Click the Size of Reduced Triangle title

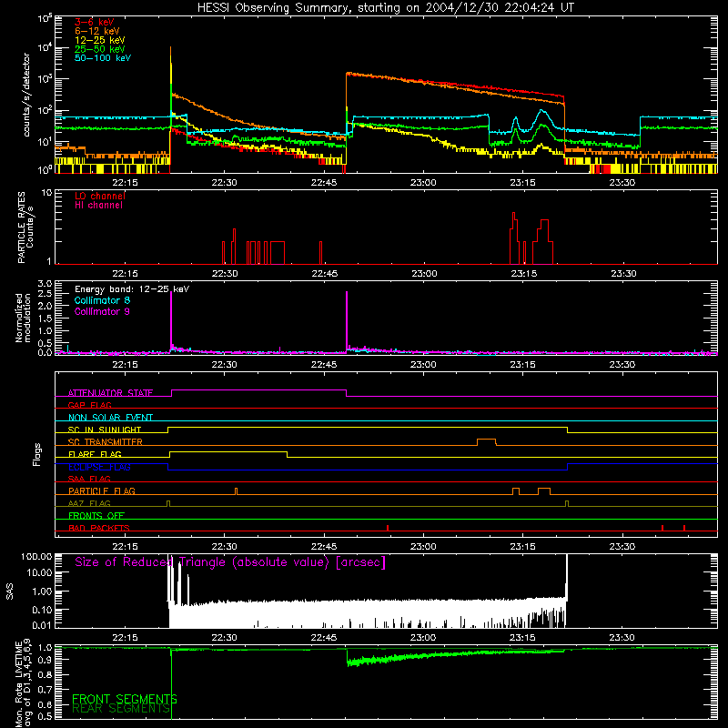[x=230, y=562]
